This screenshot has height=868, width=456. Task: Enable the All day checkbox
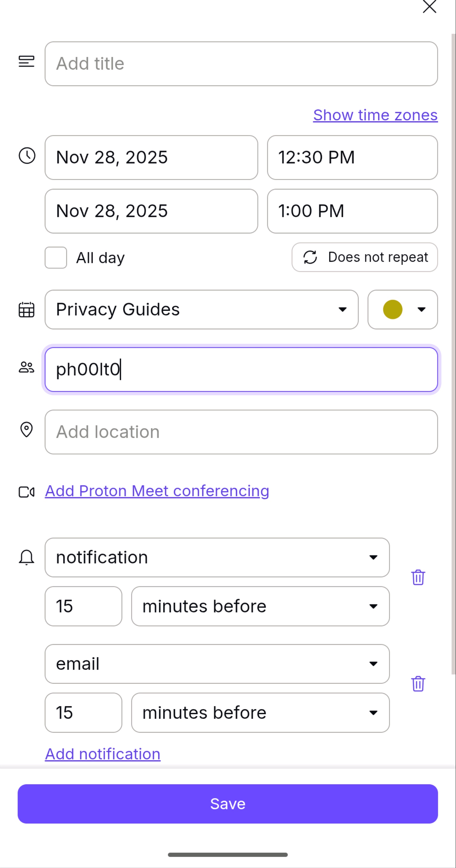tap(56, 258)
